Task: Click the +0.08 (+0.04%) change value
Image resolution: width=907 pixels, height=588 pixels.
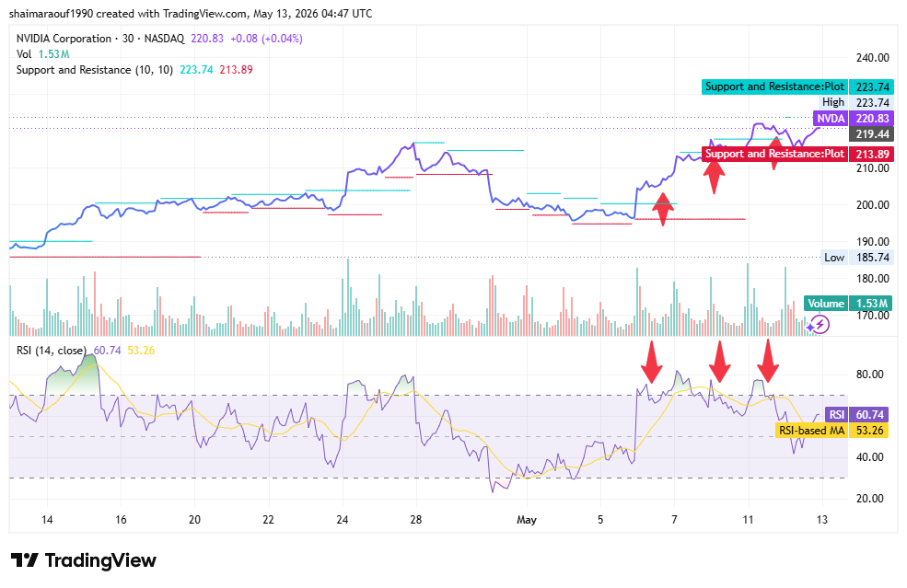Action: click(x=266, y=39)
